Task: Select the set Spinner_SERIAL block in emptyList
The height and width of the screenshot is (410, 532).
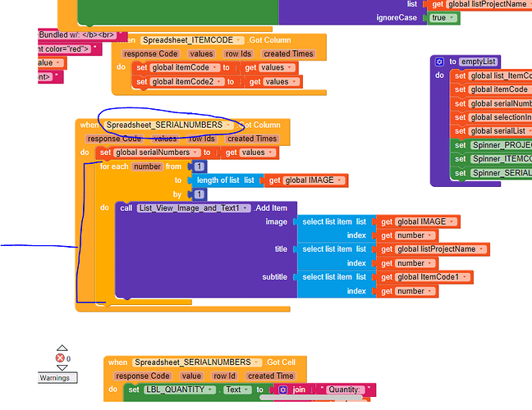Action: (490, 173)
